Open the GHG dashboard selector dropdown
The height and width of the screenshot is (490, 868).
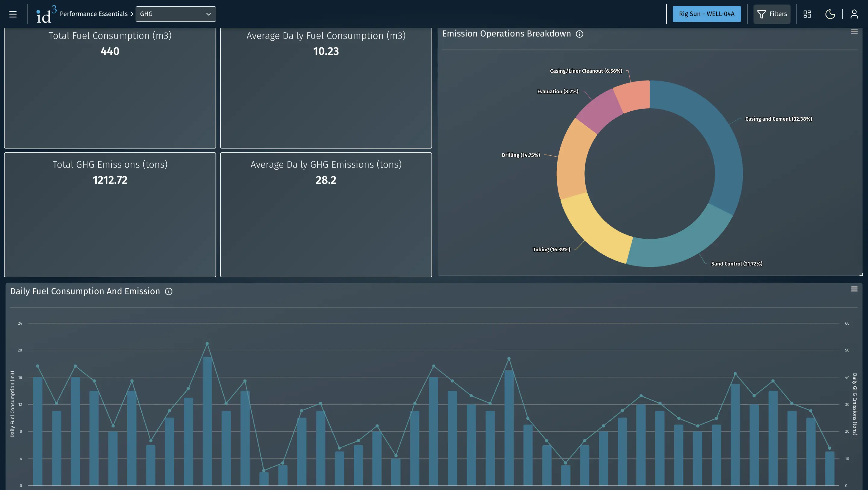click(175, 14)
